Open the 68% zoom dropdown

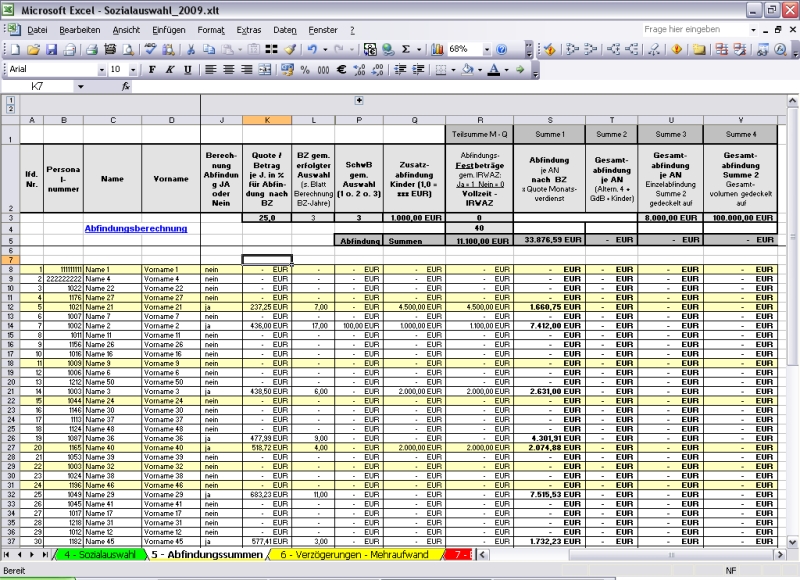click(487, 49)
